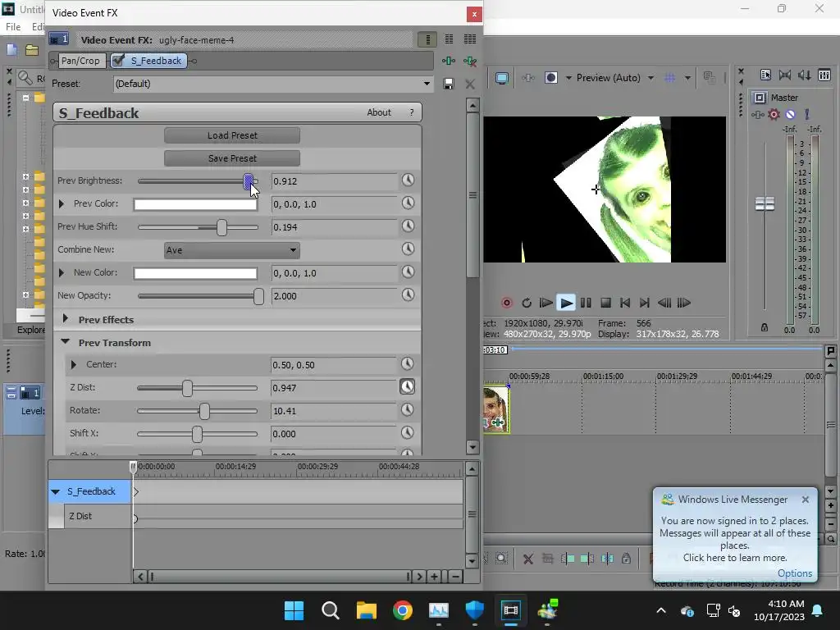Open Windows Security shield from taskbar

(475, 610)
